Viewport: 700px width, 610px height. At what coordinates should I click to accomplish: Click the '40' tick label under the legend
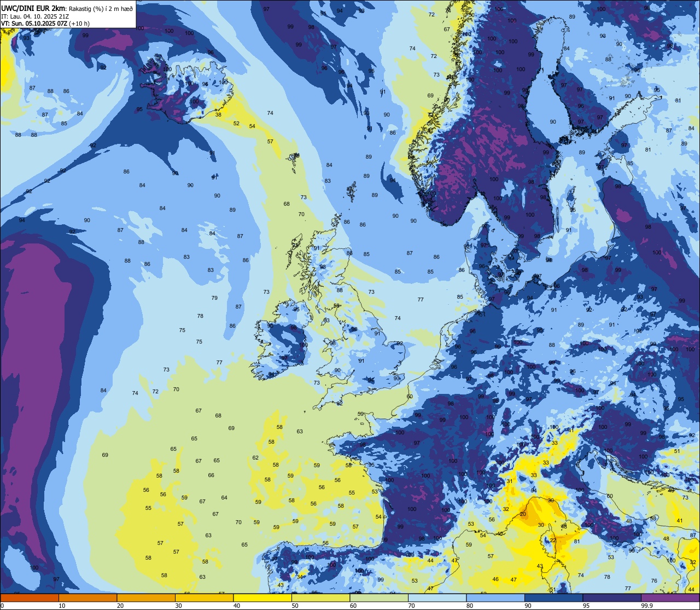pos(237,606)
